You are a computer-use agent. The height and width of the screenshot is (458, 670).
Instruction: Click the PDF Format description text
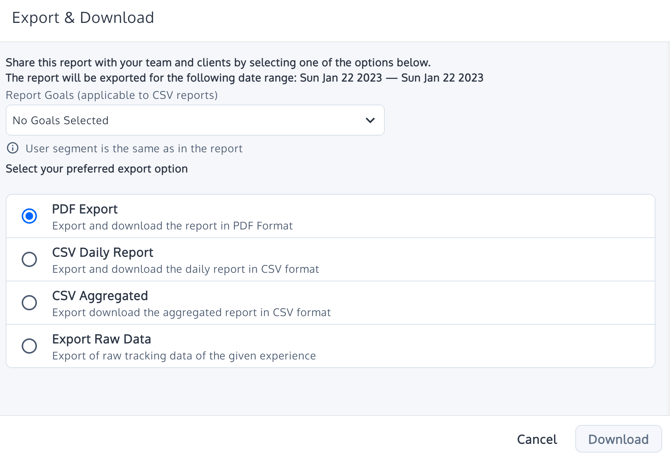tap(172, 226)
